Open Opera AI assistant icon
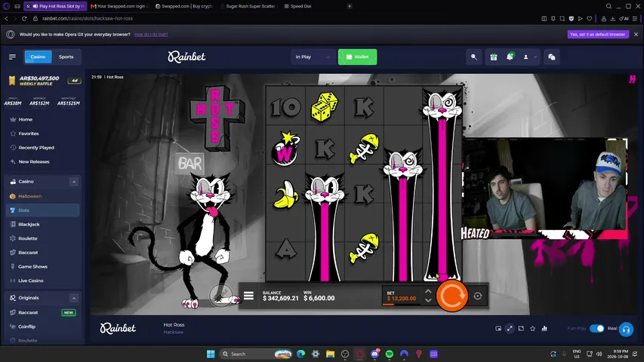This screenshot has height=362, width=644. 624,18
